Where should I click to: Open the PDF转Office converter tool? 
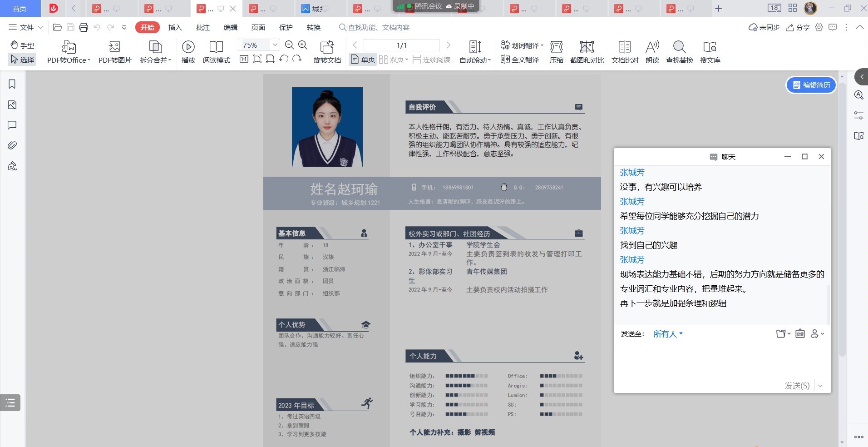(x=69, y=52)
